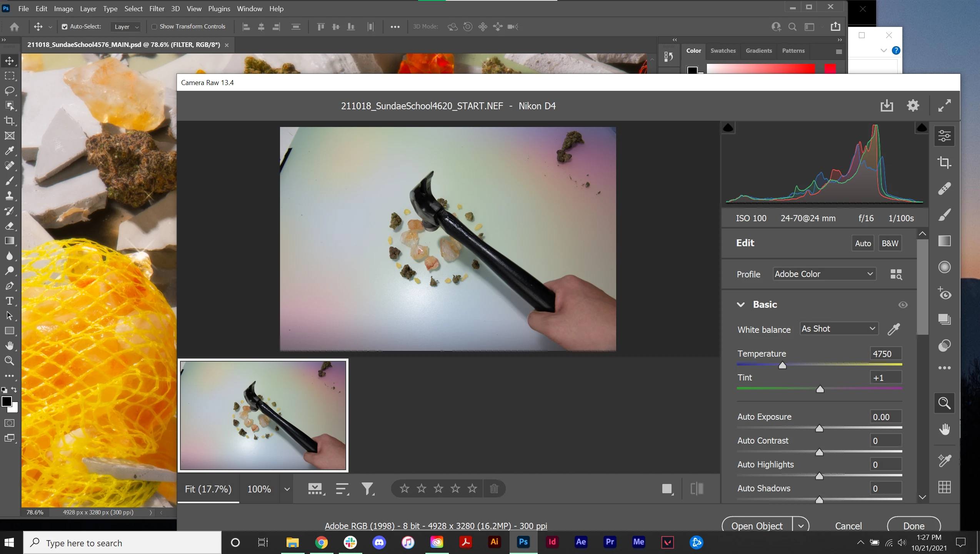This screenshot has height=554, width=980.
Task: Switch to the Swatches tab
Action: click(x=723, y=50)
